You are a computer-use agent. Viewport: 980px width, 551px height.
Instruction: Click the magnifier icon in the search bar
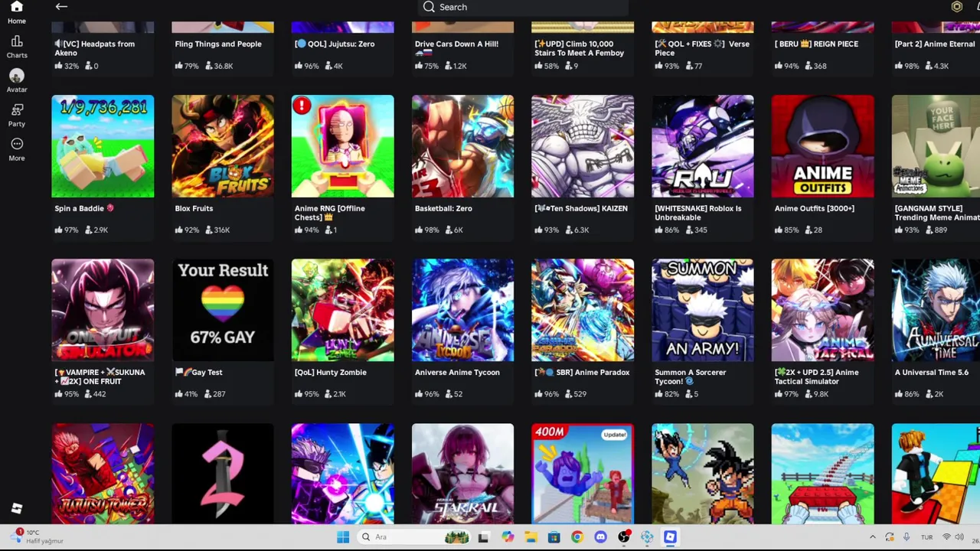(x=429, y=7)
